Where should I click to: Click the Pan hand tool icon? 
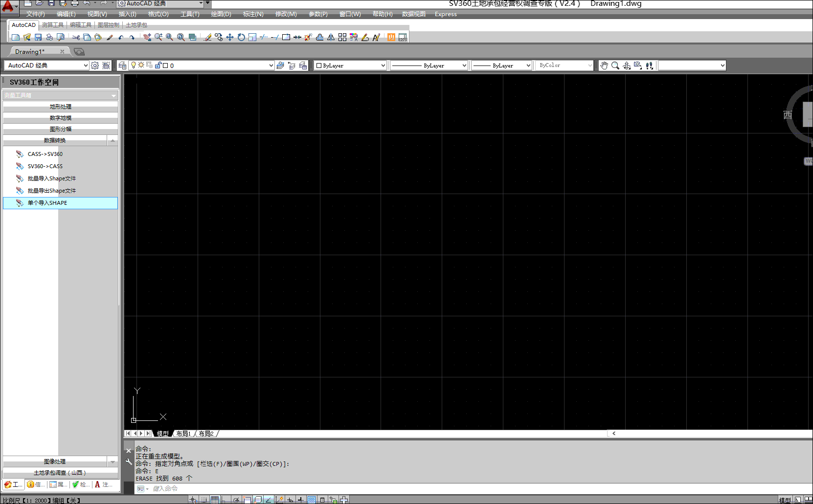click(604, 66)
